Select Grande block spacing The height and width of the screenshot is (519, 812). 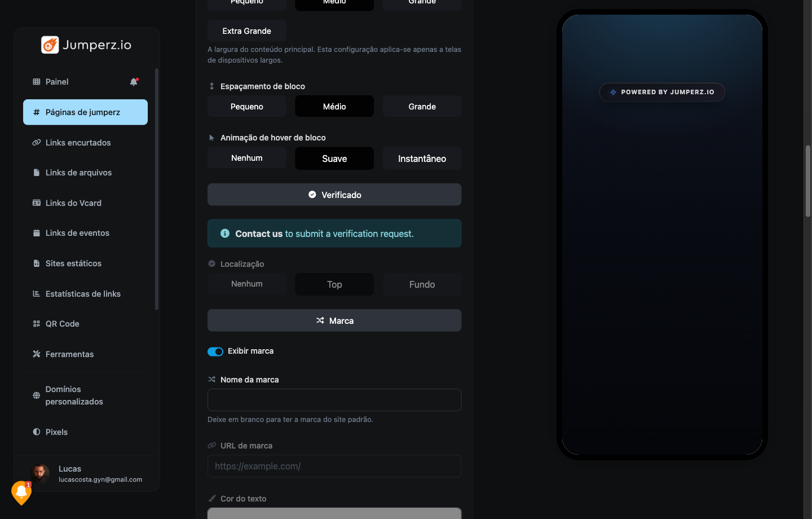click(x=422, y=107)
